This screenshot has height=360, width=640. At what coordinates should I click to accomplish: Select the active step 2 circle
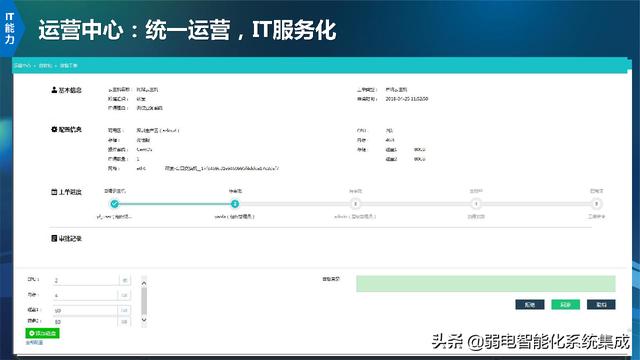pyautogui.click(x=235, y=204)
